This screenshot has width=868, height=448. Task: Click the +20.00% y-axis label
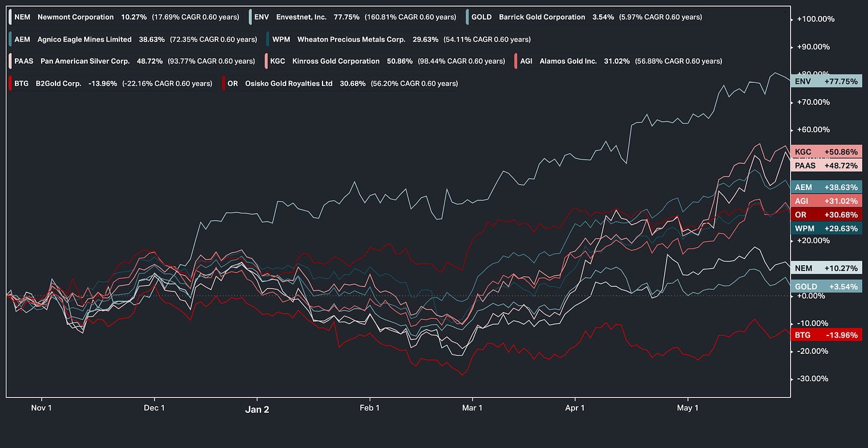(813, 241)
